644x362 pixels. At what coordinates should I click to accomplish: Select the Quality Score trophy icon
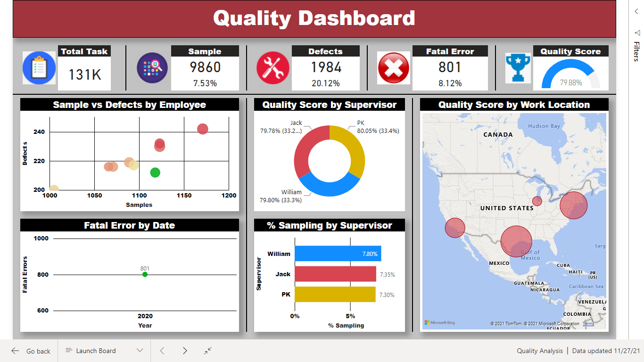(x=518, y=68)
